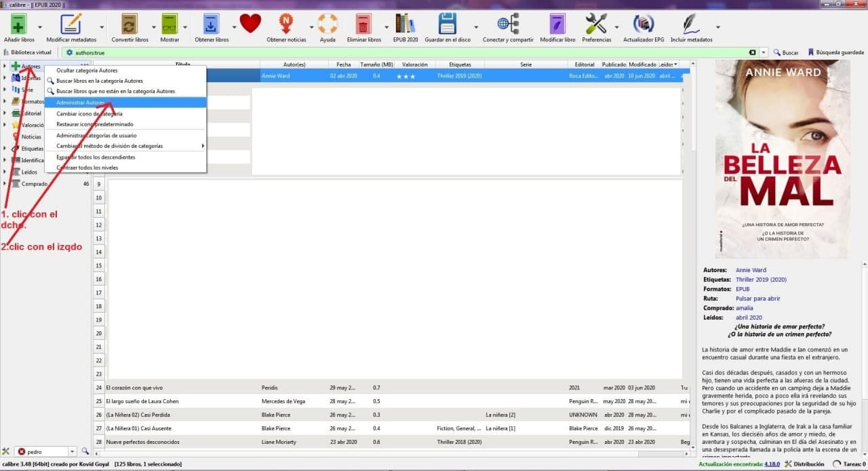This screenshot has height=471, width=868.
Task: Open search history dropdown arrow
Action: [764, 52]
